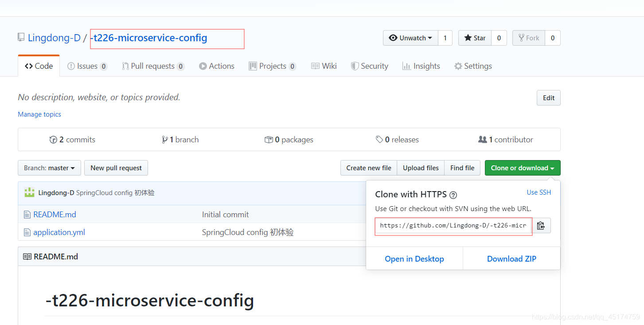Click New pull request button
The height and width of the screenshot is (325, 644).
click(116, 168)
